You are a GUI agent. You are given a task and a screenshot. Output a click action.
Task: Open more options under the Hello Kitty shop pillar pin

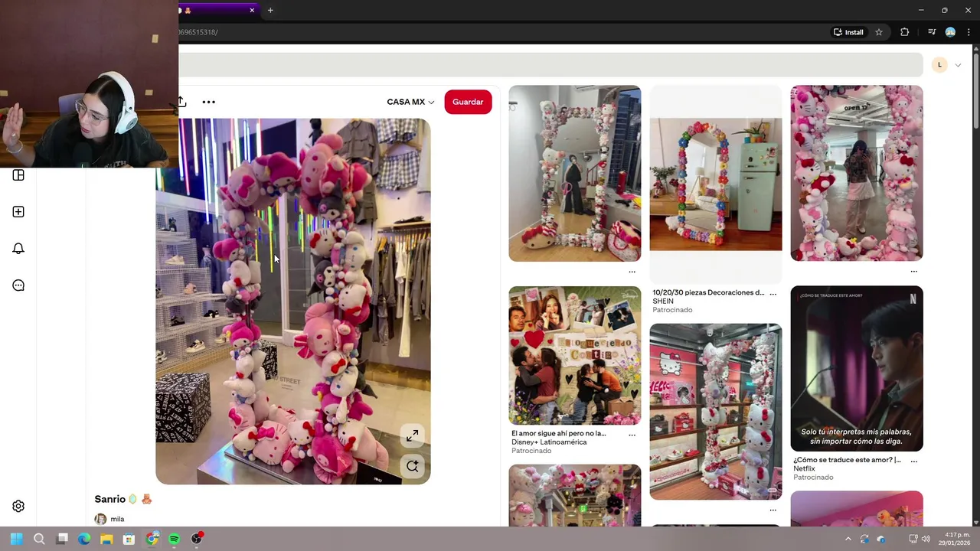tap(773, 510)
